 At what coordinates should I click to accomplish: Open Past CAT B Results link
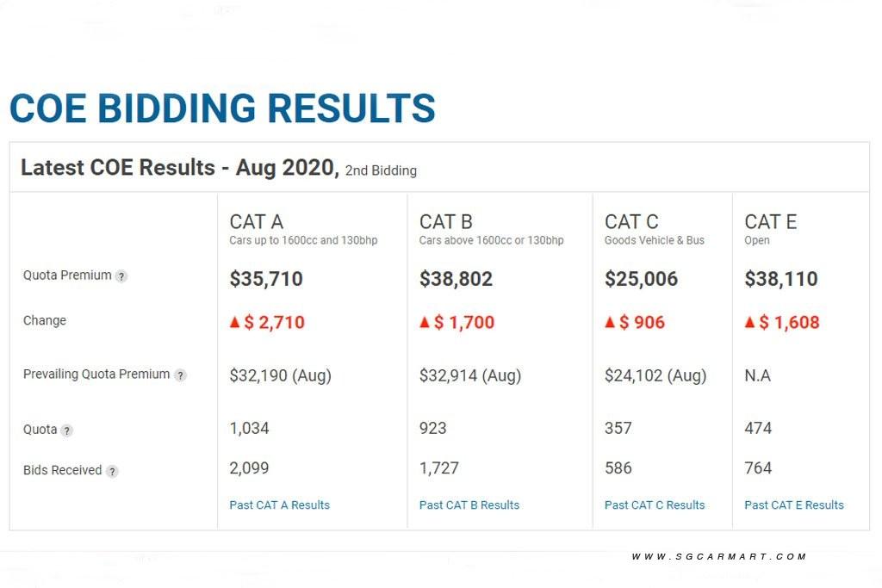click(469, 505)
